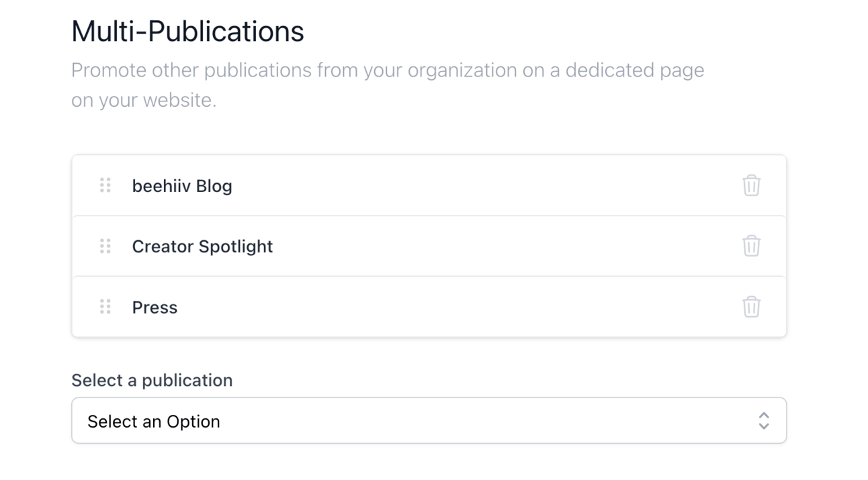
Task: Click Creator Spotlight's reorder grip handle
Action: (105, 246)
